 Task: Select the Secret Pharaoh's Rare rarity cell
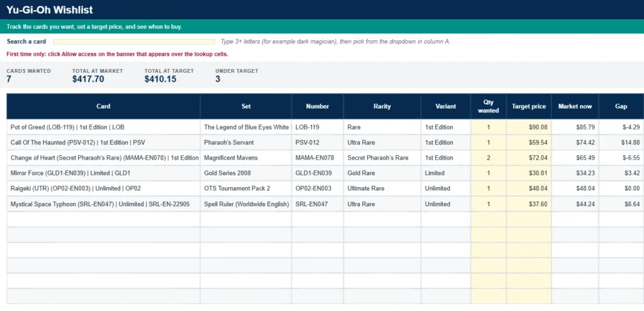[x=382, y=158]
